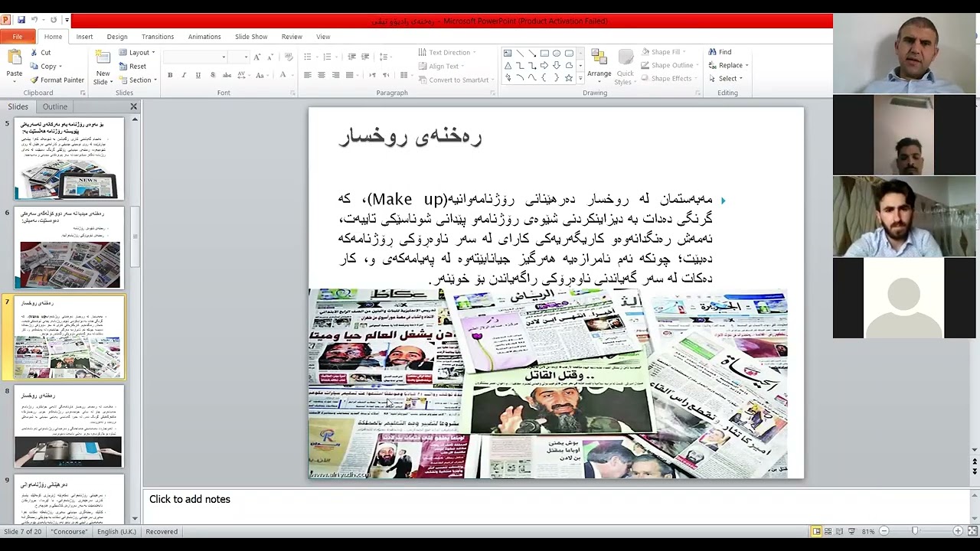This screenshot has width=980, height=551.
Task: Toggle Underline formatting
Action: (198, 75)
